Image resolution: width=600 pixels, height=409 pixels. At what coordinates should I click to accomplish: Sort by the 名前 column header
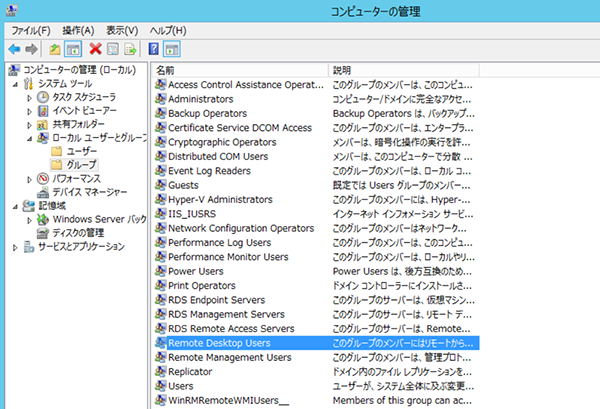pos(240,70)
